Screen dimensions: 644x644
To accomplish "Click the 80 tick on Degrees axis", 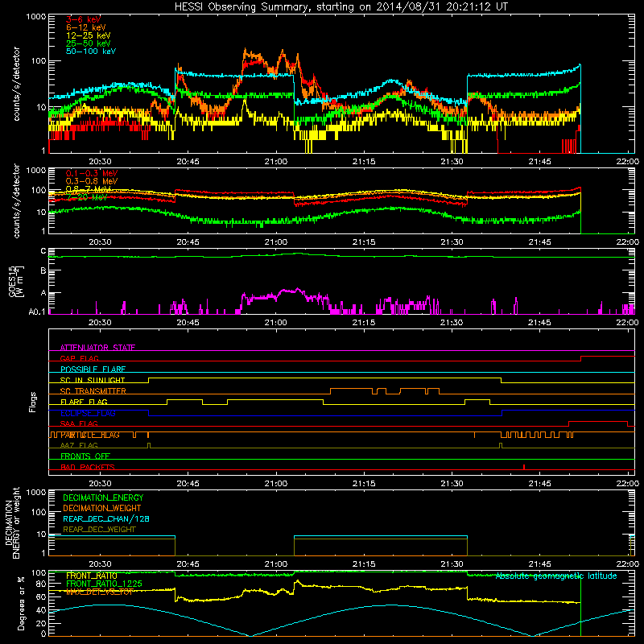I will [41, 584].
